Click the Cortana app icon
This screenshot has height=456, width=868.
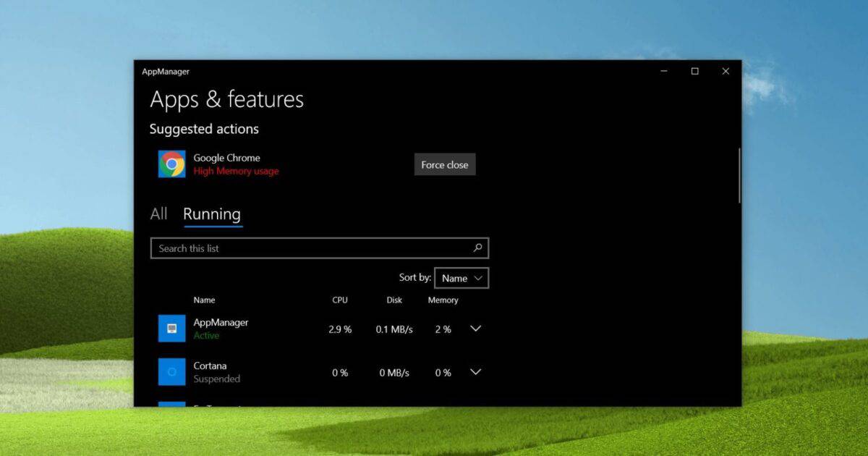(x=171, y=372)
